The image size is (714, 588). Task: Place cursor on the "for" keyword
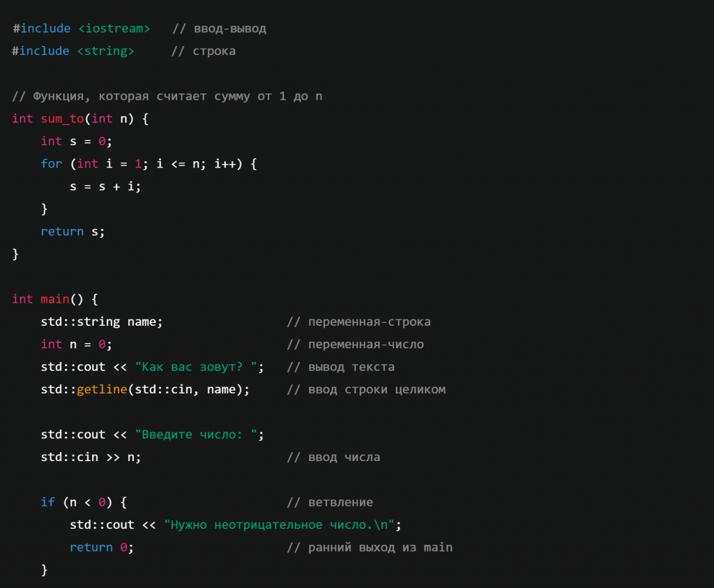pos(51,163)
